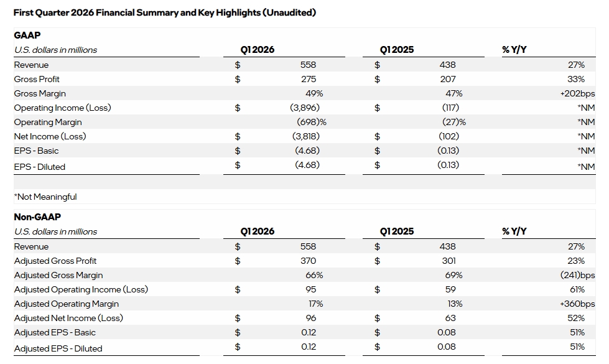Click the EPS - Diluted label in GAAP table

(40, 167)
